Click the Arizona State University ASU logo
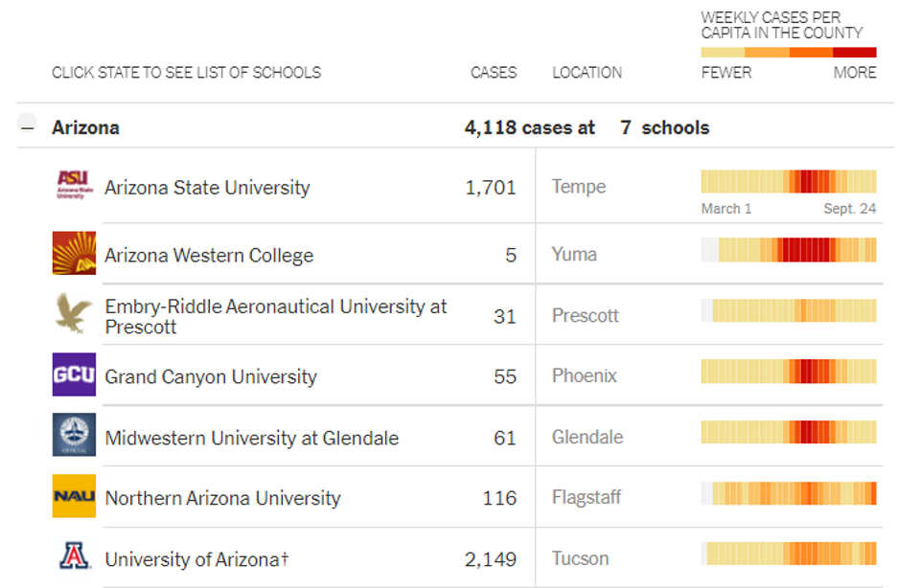 [x=74, y=184]
